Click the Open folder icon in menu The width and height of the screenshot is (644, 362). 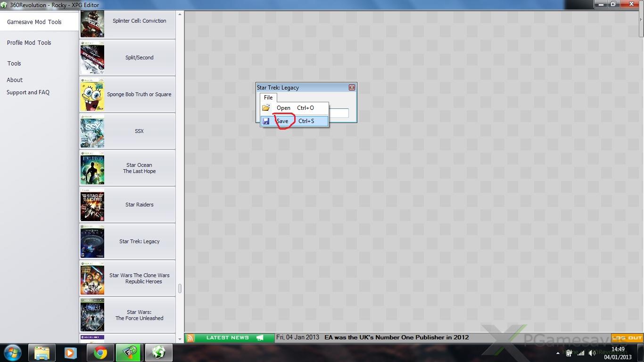266,108
